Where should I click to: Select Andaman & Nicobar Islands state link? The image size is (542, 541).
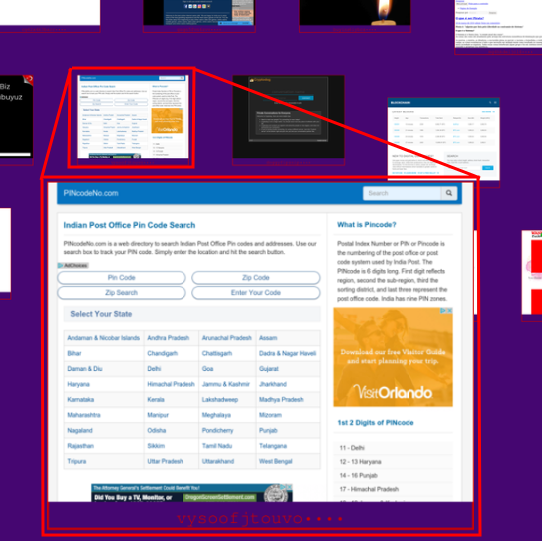(x=104, y=338)
